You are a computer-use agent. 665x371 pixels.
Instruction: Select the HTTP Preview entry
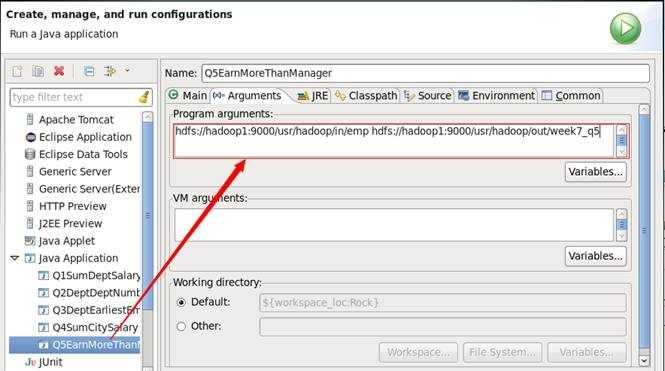pos(73,206)
